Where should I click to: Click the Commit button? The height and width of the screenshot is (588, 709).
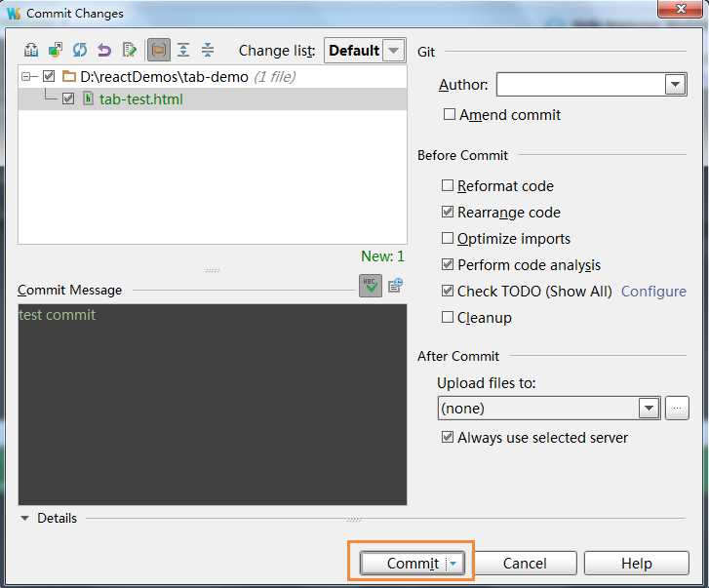tap(413, 564)
